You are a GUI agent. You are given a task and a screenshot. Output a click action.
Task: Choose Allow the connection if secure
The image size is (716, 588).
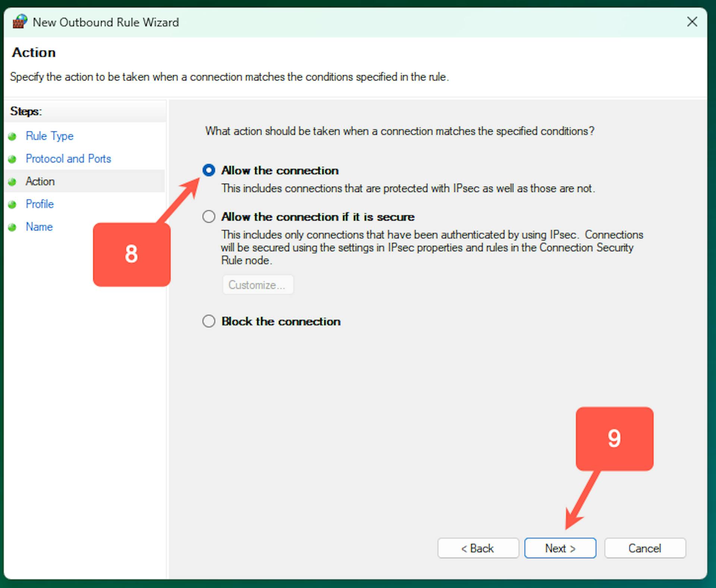click(x=209, y=216)
